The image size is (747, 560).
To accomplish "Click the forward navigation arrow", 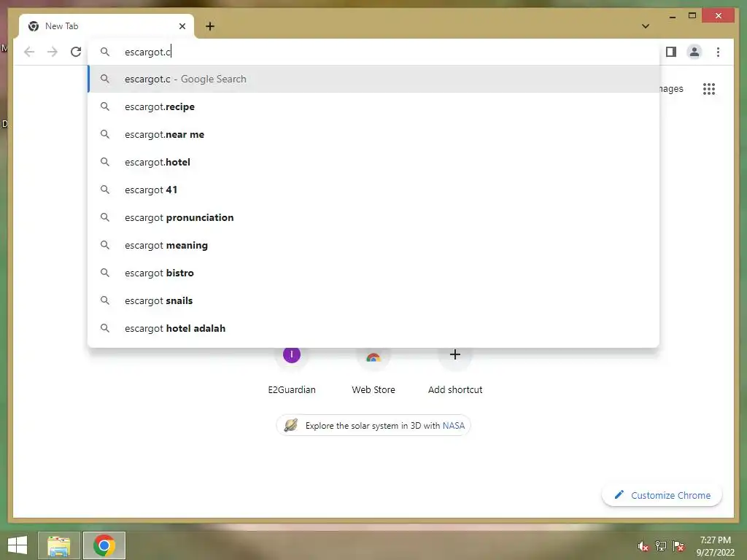I will click(53, 52).
